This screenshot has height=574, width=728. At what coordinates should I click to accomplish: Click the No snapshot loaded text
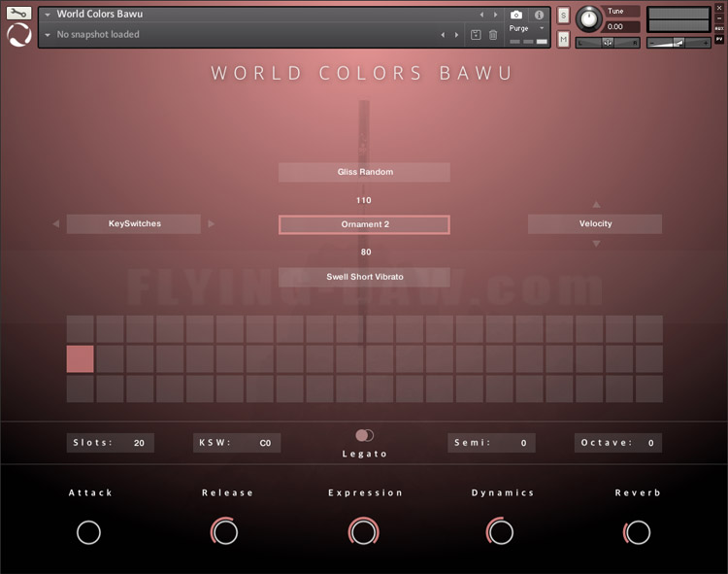[98, 34]
